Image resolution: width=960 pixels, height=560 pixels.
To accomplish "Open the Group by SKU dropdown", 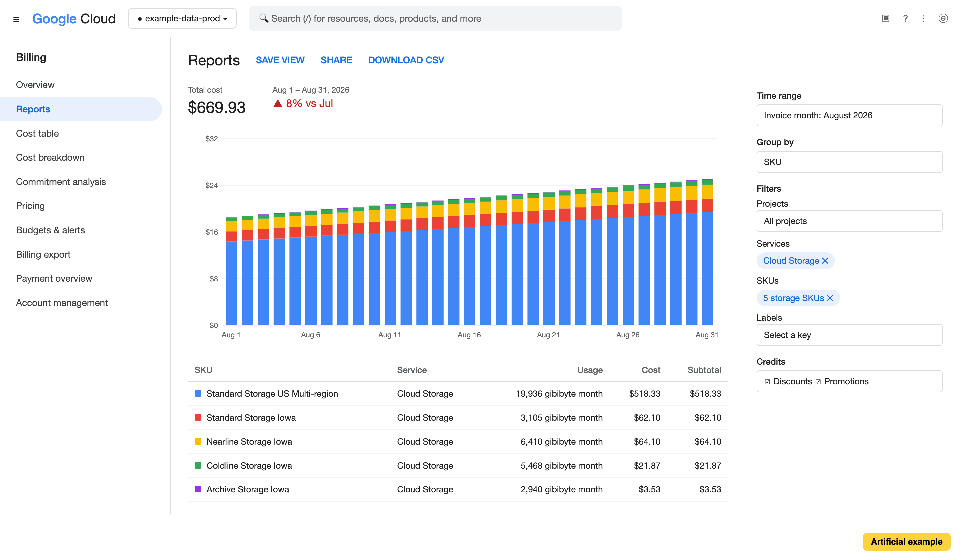I will tap(849, 162).
